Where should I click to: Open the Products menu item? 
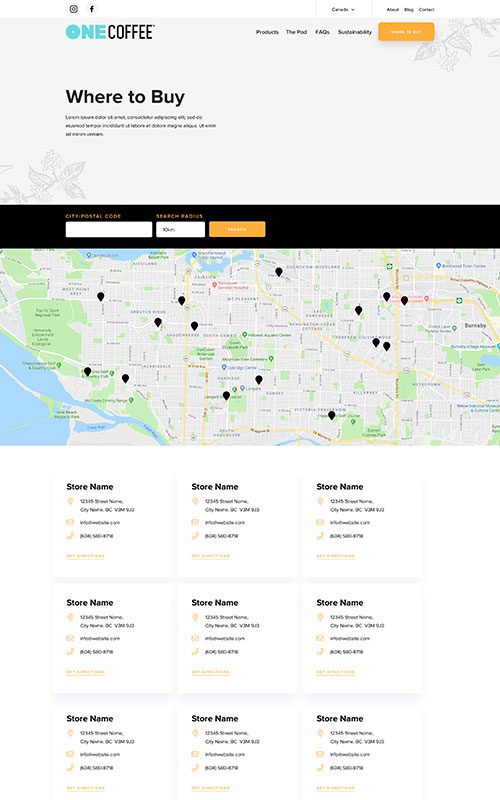click(x=267, y=32)
